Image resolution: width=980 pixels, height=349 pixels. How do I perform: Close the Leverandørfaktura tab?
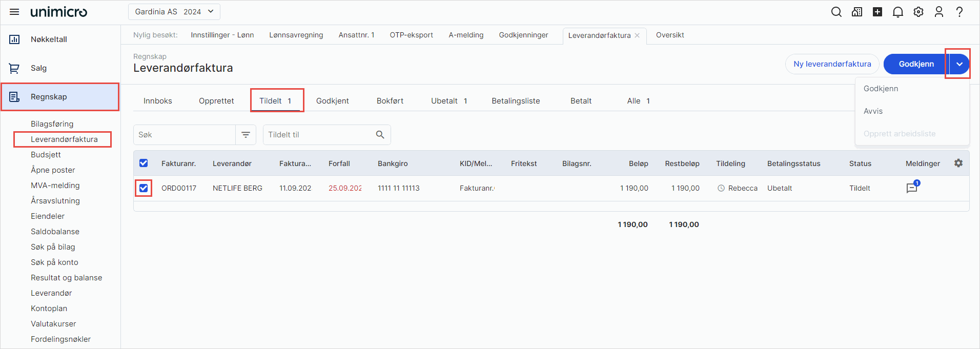coord(637,35)
